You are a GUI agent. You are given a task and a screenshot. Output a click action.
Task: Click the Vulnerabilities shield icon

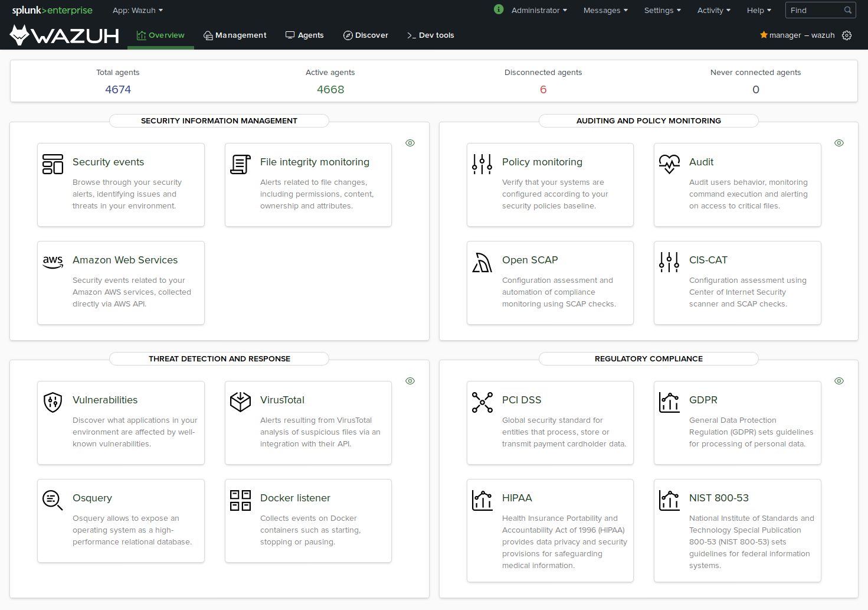coord(53,402)
